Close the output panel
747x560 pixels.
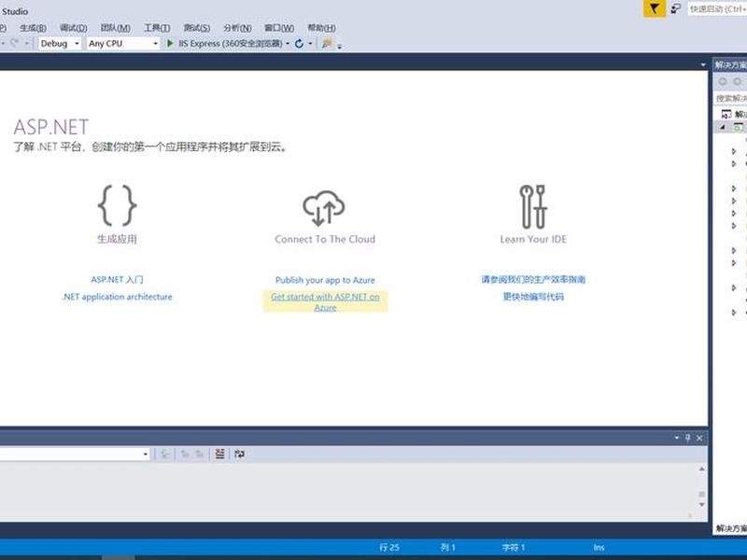pos(699,438)
